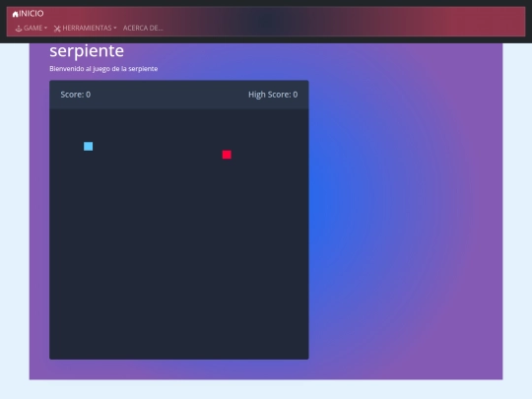Click the Bienvenido al juego de la serpiente text
532x399 pixels.
(x=103, y=69)
